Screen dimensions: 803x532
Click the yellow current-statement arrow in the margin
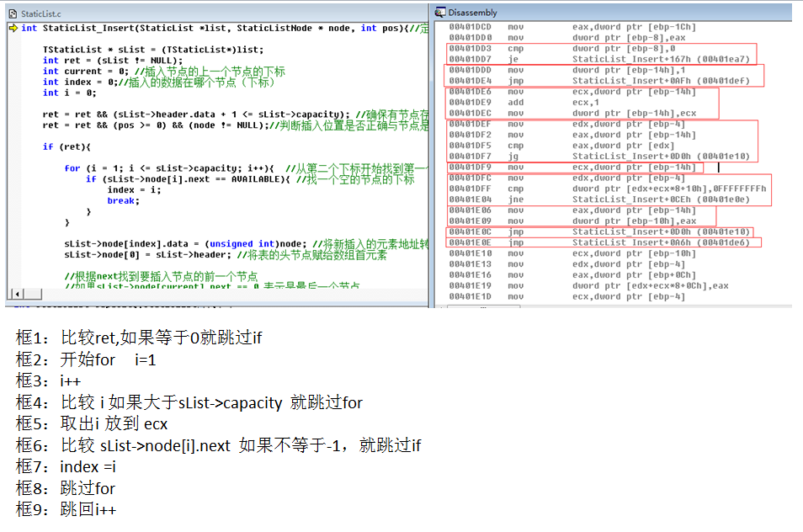[x=13, y=28]
